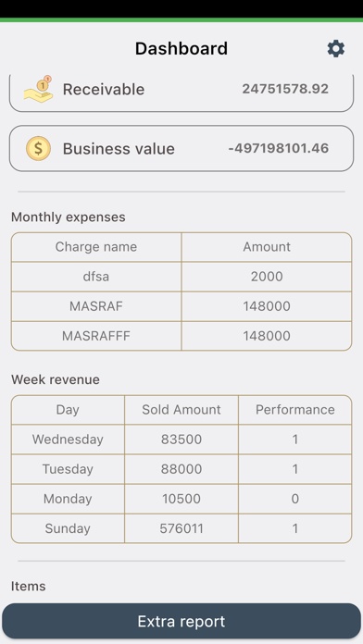Select the Wednesday revenue row
The width and height of the screenshot is (363, 644).
(x=181, y=440)
